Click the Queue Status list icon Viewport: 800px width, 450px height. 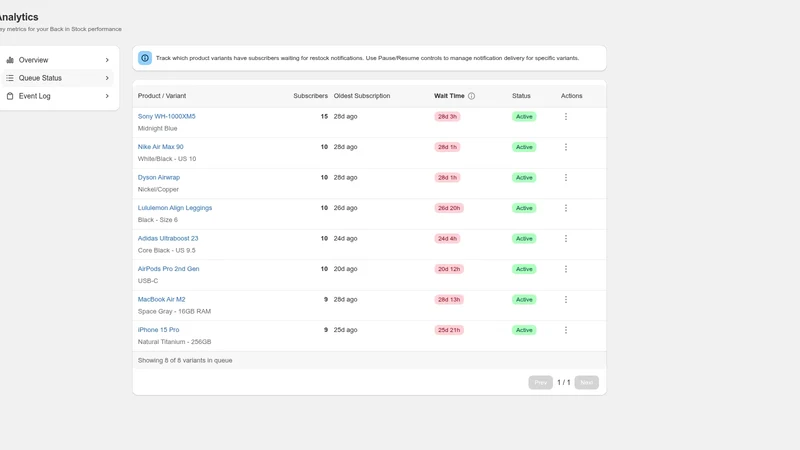pos(10,78)
